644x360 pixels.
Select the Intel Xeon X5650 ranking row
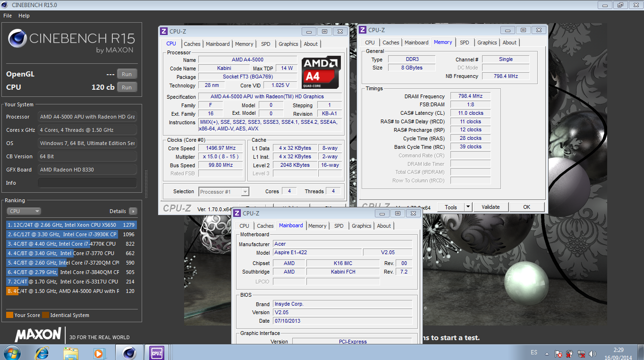[71, 225]
